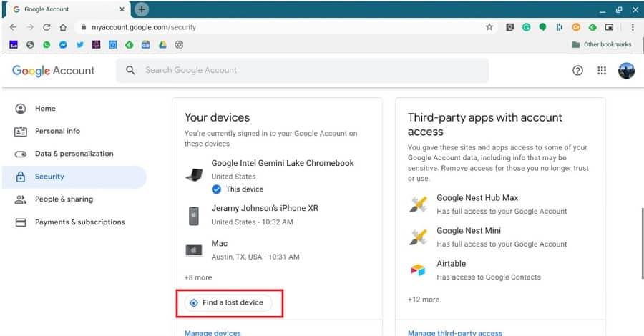Click the address bar URL
The height and width of the screenshot is (336, 644).
(144, 27)
